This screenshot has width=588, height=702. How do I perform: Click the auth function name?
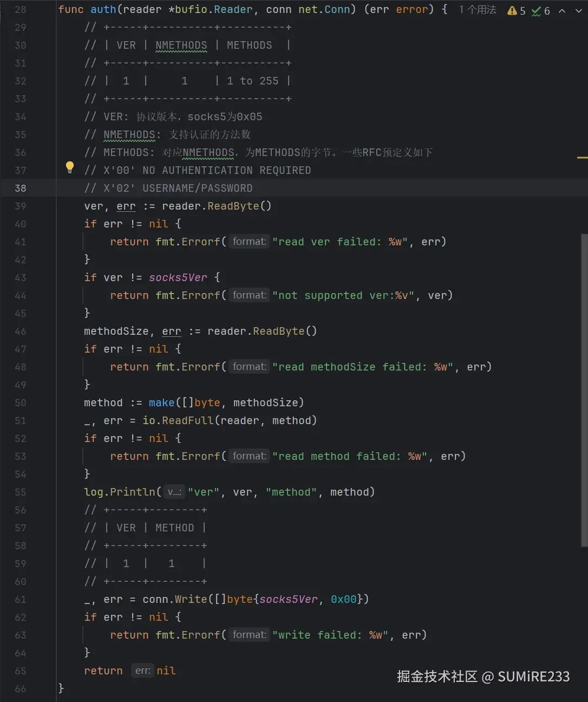(x=103, y=10)
